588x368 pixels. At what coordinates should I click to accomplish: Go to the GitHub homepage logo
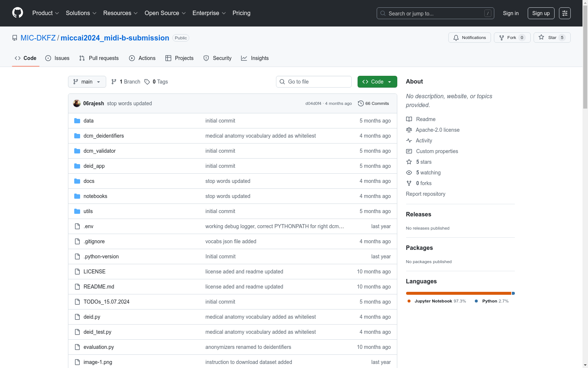click(x=18, y=13)
